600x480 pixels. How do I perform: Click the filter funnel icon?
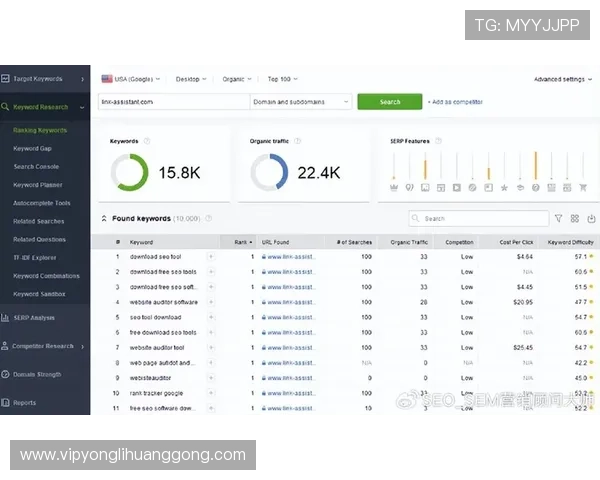coord(558,218)
